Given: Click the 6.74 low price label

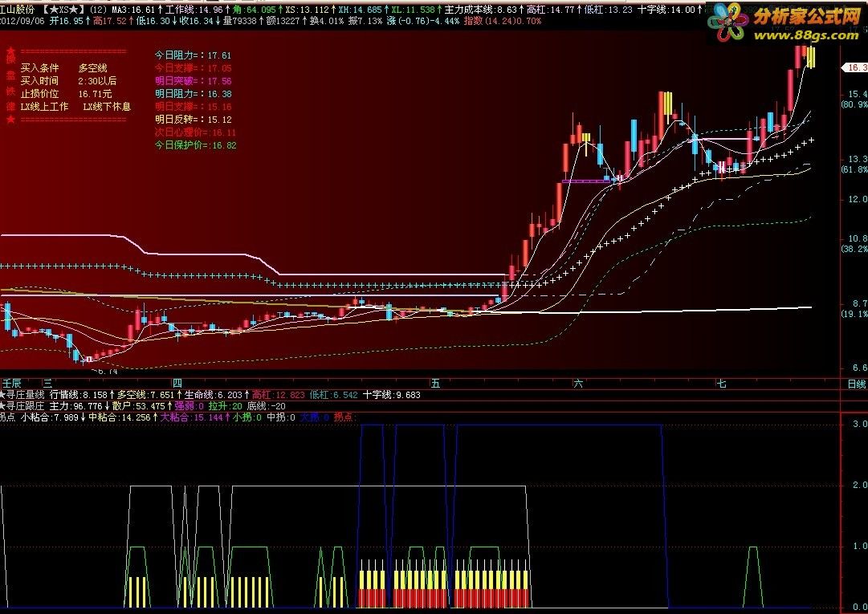Looking at the screenshot, I should (x=105, y=371).
